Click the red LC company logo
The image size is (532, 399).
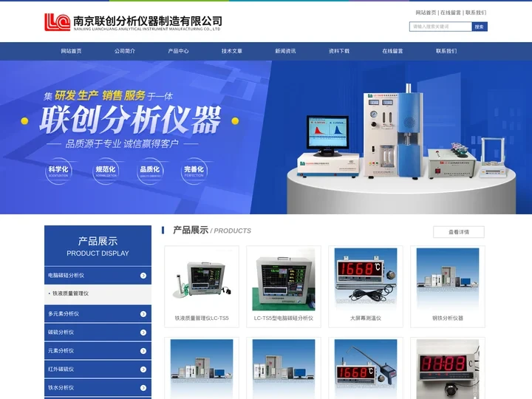tap(58, 22)
